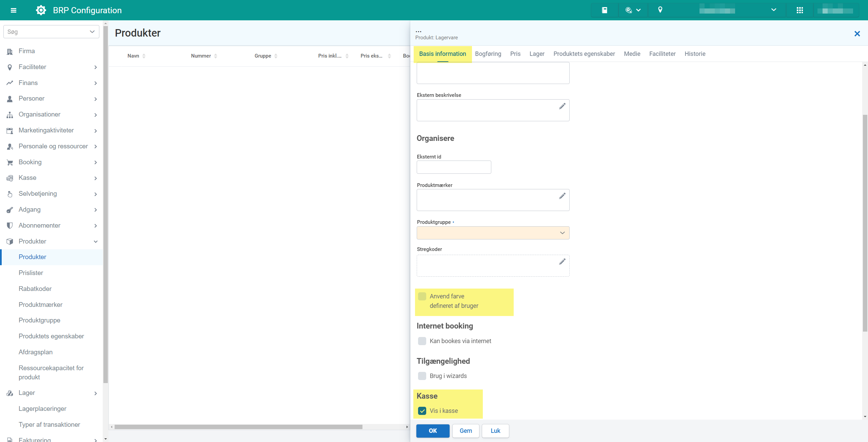Click the Luk button
This screenshot has width=868, height=442.
pos(495,431)
